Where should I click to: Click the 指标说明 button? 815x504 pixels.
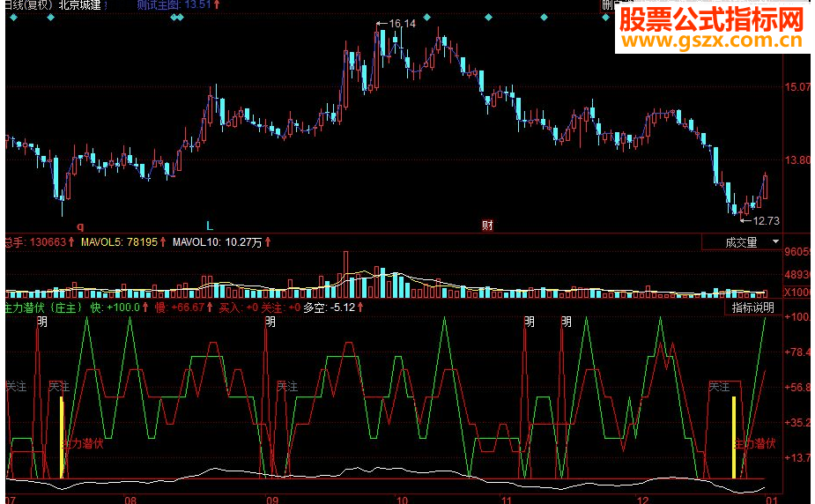(752, 308)
